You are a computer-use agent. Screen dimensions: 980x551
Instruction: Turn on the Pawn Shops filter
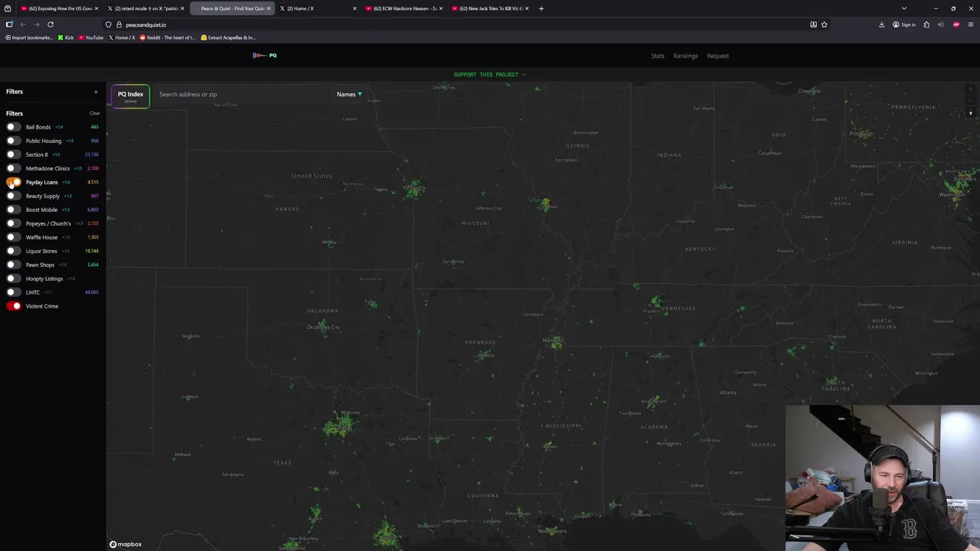(13, 265)
